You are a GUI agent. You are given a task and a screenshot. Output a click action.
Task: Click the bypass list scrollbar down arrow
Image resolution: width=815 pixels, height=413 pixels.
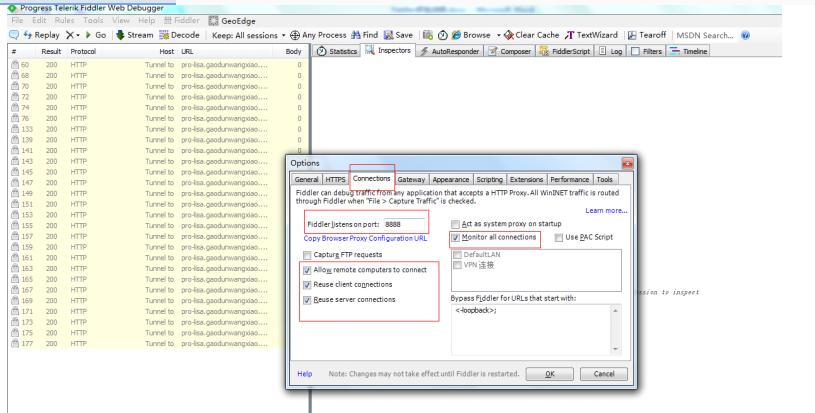pyautogui.click(x=616, y=349)
